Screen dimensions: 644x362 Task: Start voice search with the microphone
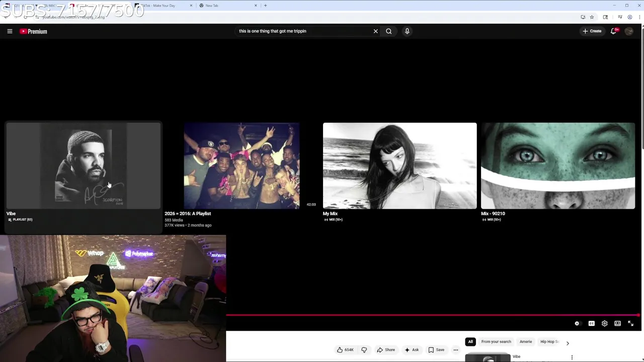point(407,31)
